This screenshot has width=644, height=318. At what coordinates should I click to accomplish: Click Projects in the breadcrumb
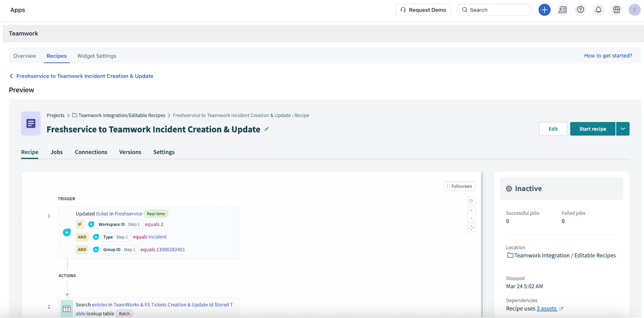(x=56, y=115)
